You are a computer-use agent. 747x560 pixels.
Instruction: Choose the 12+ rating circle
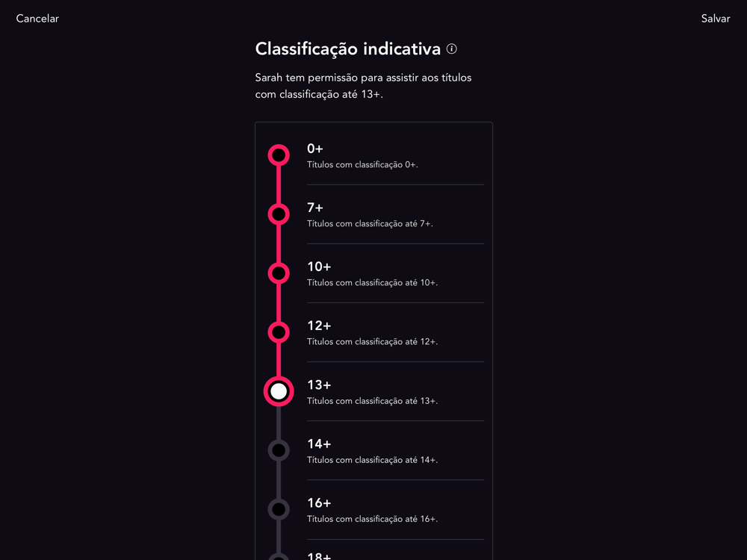(279, 332)
